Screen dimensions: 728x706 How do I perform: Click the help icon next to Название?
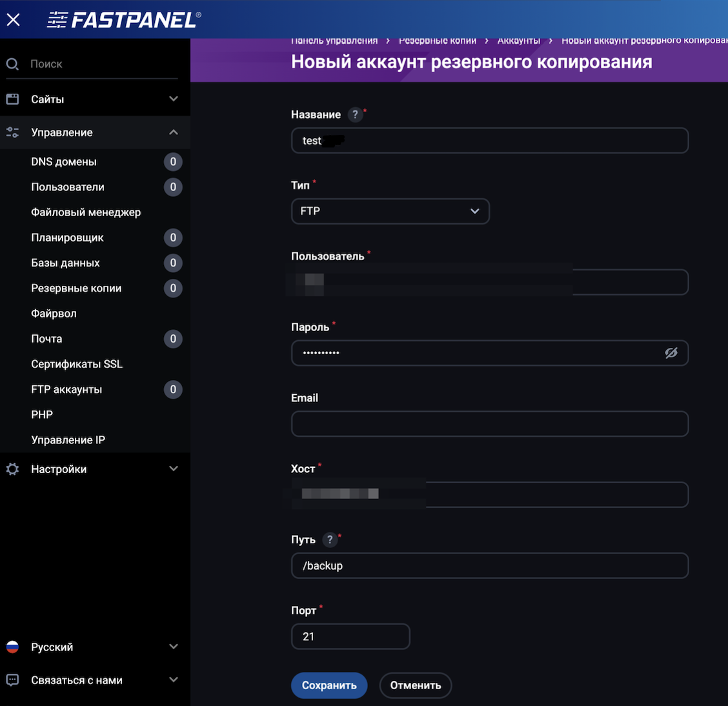(355, 114)
